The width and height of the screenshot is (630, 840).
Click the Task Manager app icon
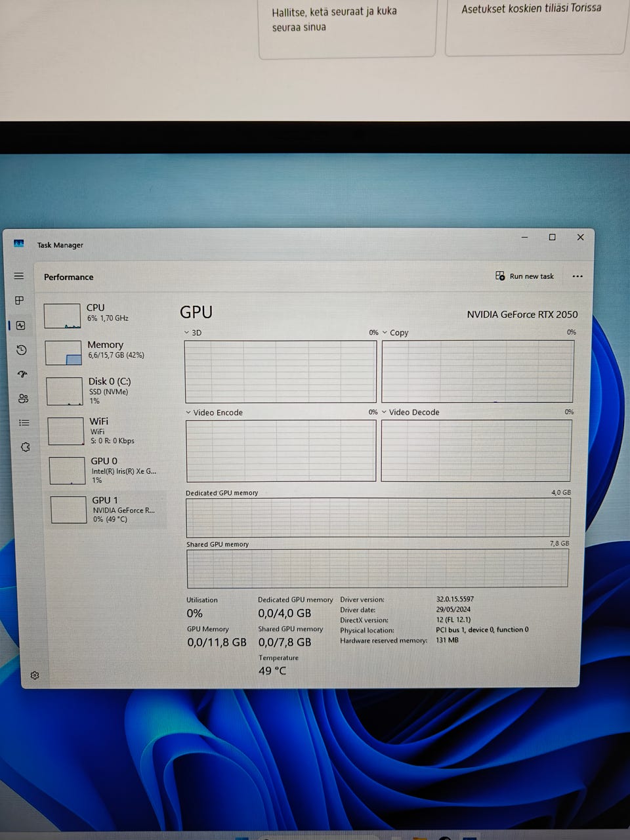point(18,243)
